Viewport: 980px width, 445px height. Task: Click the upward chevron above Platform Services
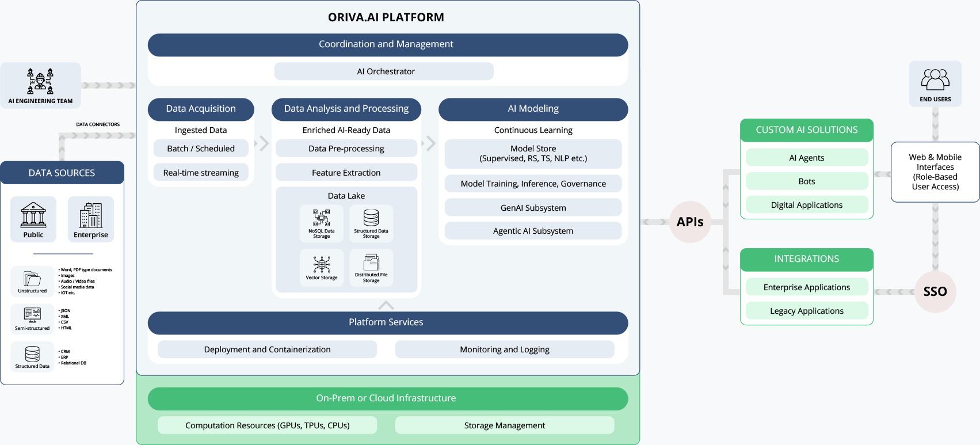coord(386,305)
